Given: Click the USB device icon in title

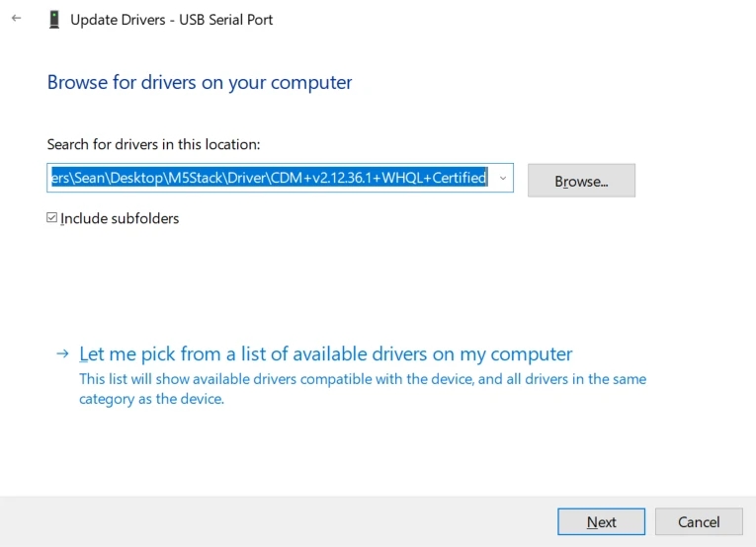Looking at the screenshot, I should click(53, 20).
